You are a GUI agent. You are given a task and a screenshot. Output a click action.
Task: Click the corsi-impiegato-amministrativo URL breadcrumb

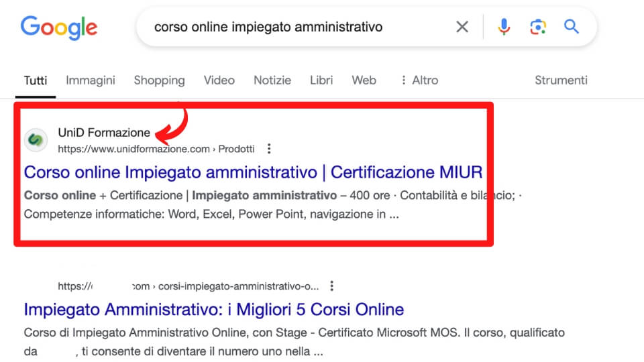pos(188,286)
